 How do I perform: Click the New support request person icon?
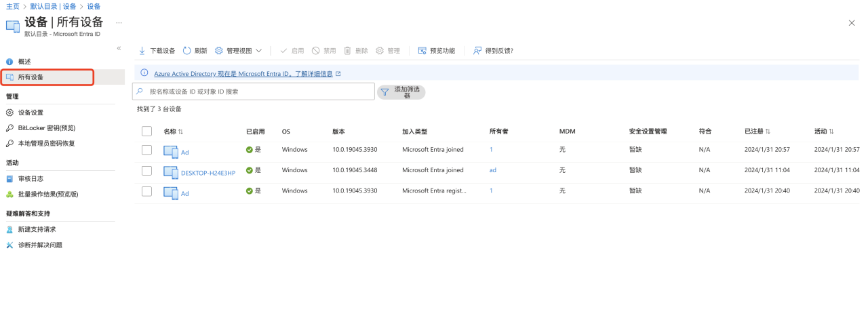tap(9, 230)
